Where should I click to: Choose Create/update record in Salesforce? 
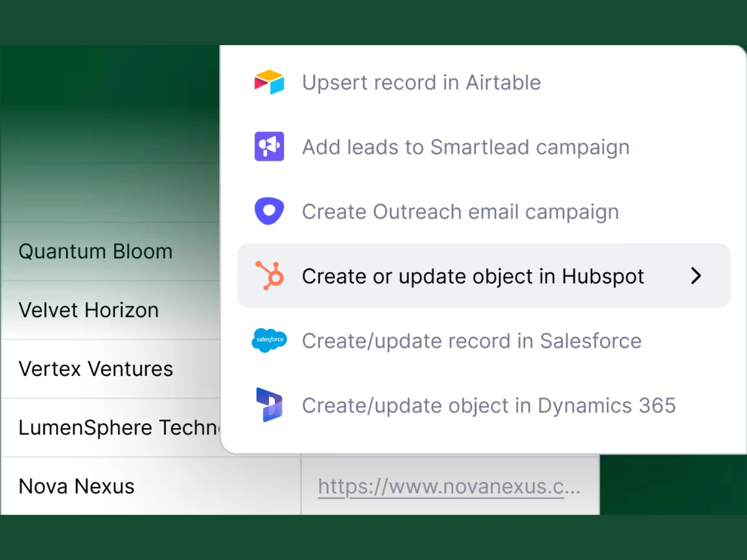tap(484, 340)
